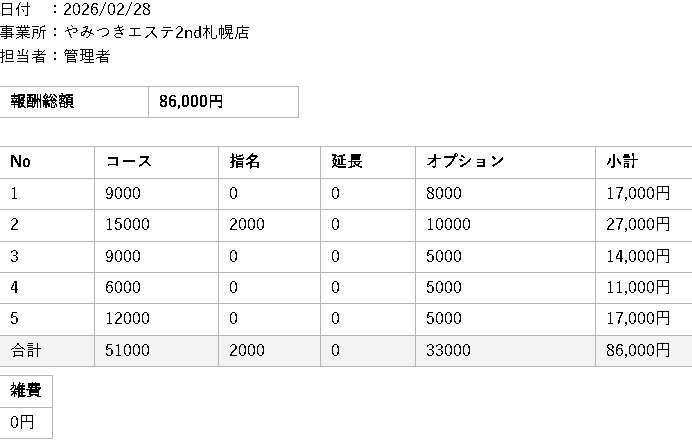The width and height of the screenshot is (692, 440).
Task: Click row 4 course value 6000
Action: pyautogui.click(x=123, y=288)
